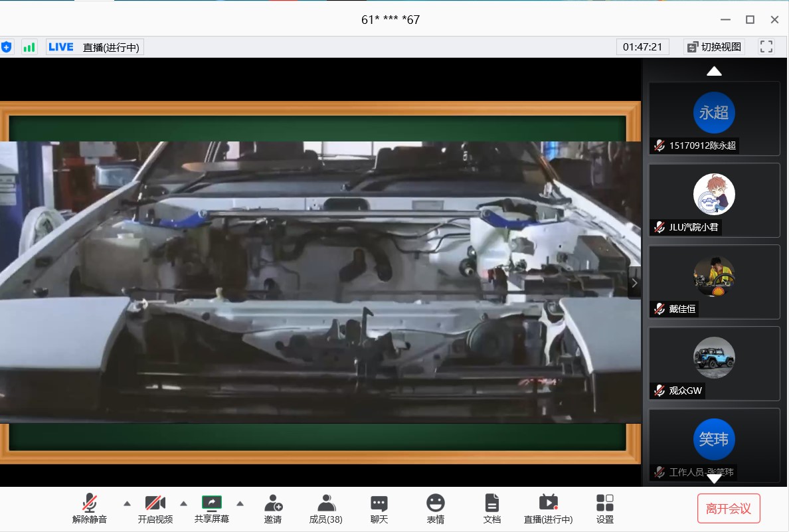Image resolution: width=789 pixels, height=532 pixels.
Task: Expand share options arrow beside 共享屏幕
Action: [x=240, y=503]
